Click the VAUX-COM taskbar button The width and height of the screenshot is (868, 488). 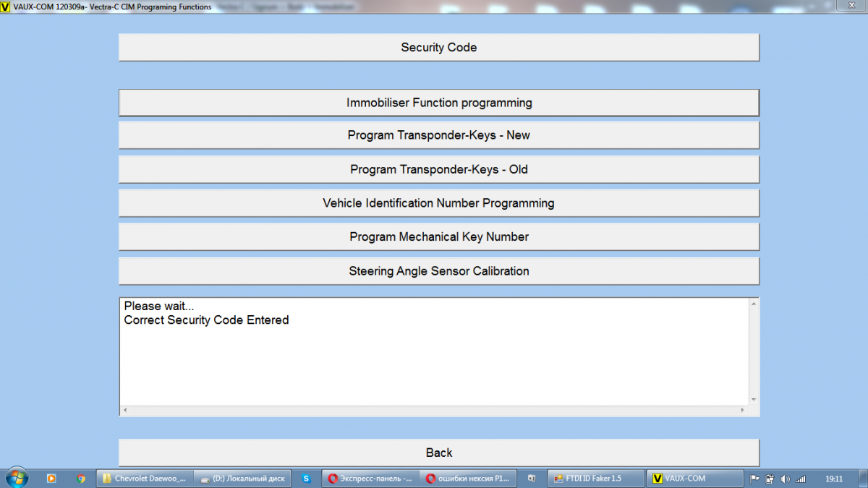click(694, 479)
